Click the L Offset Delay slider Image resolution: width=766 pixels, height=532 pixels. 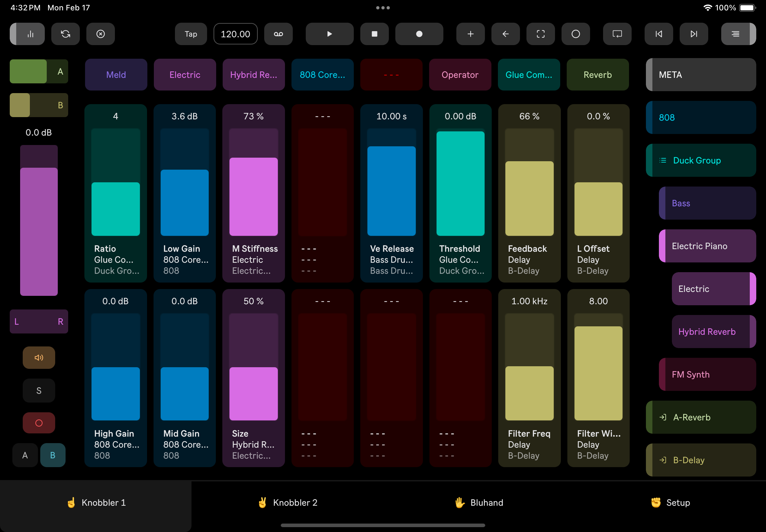click(599, 182)
